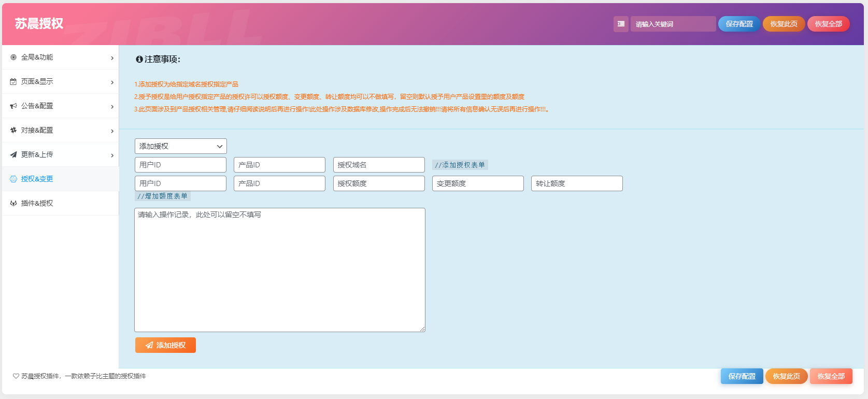Click the 公告&配置 megaphone icon

point(13,106)
